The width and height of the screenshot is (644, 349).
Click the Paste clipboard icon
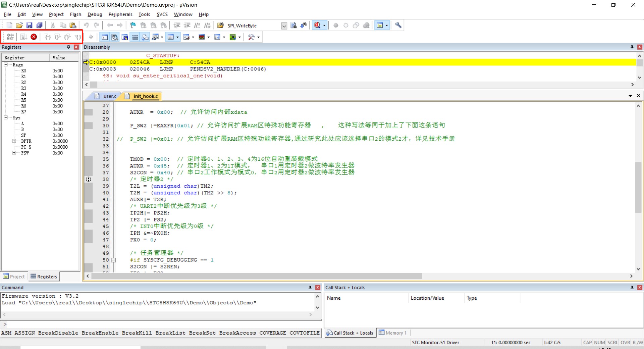(73, 25)
